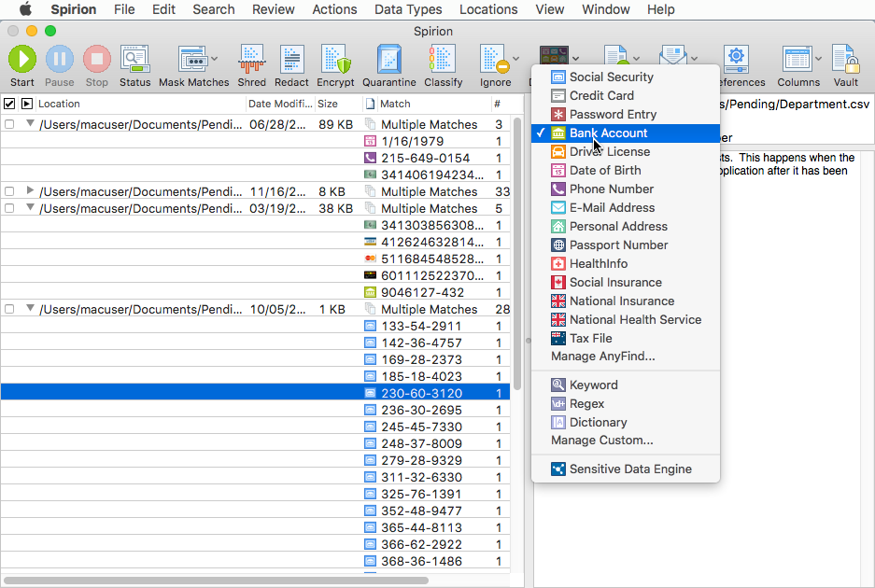The image size is (875, 588).
Task: Click the Redact toolbar icon
Action: pos(291,59)
